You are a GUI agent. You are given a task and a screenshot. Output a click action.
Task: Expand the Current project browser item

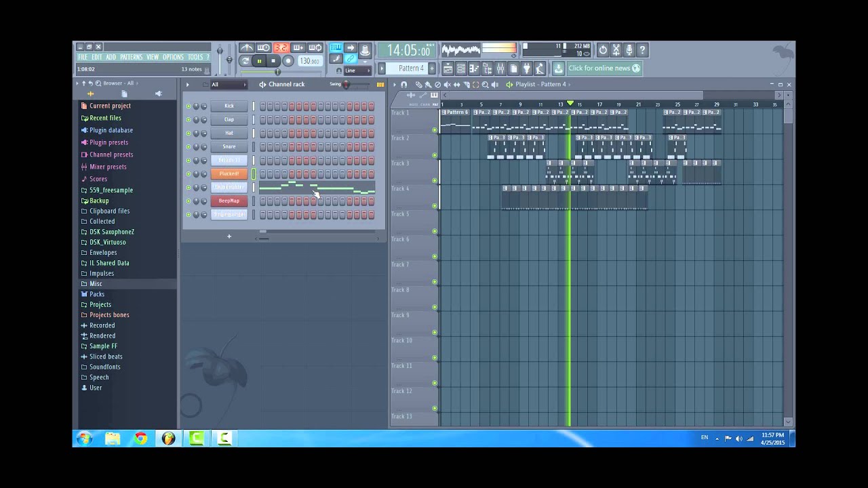[110, 106]
